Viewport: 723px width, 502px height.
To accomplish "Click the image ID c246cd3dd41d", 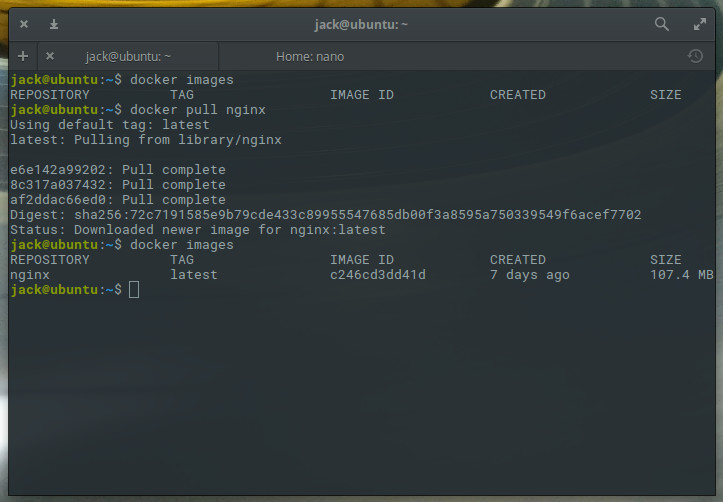I will [378, 275].
